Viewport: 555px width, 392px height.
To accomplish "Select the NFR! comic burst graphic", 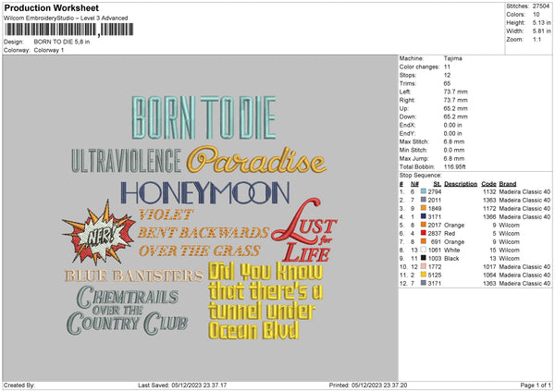I will coord(99,232).
